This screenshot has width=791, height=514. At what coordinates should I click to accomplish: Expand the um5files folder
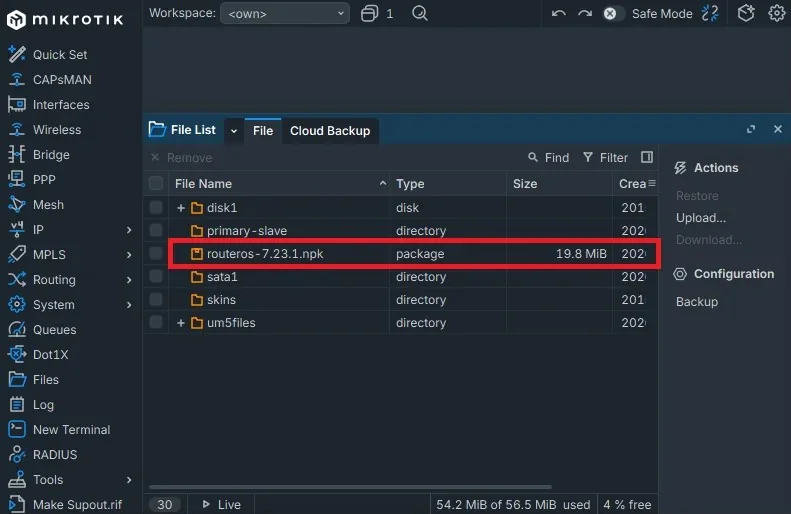[x=181, y=322]
